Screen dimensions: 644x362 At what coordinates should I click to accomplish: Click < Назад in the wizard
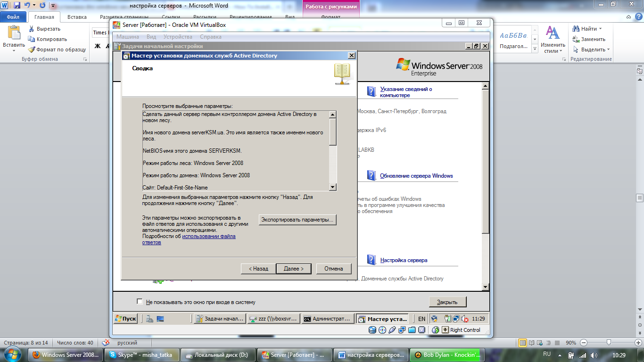point(258,269)
